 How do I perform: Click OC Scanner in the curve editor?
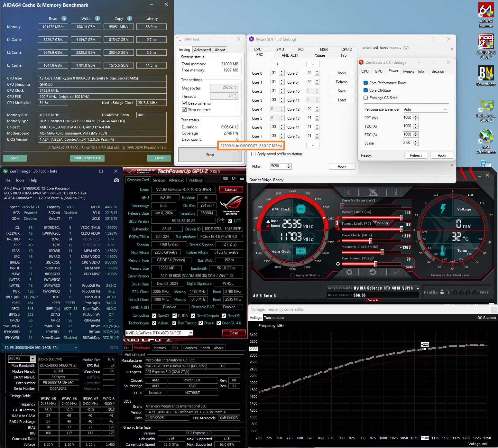pyautogui.click(x=487, y=318)
